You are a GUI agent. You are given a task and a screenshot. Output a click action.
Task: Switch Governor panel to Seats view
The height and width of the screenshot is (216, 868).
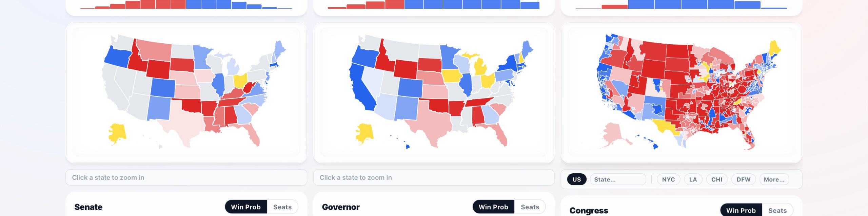click(530, 207)
